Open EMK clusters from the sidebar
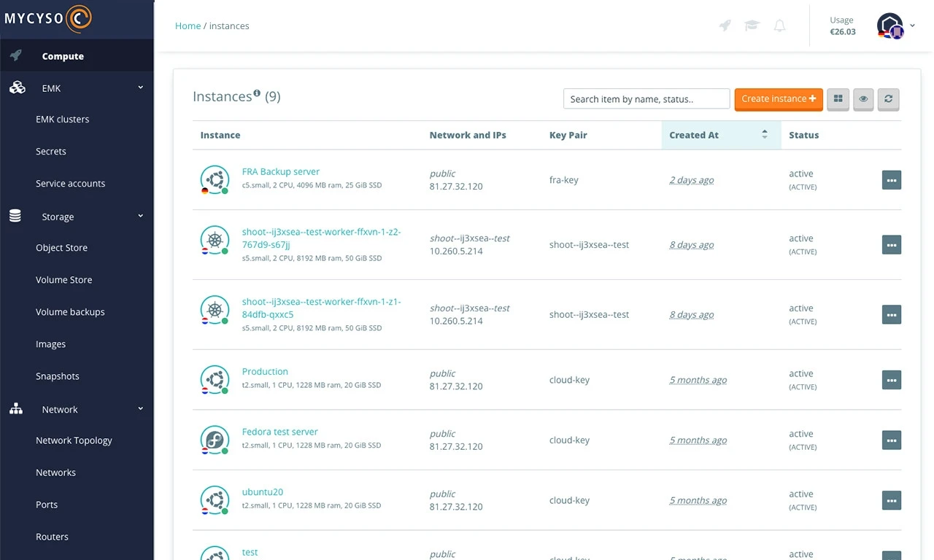The height and width of the screenshot is (560, 934). tap(62, 119)
